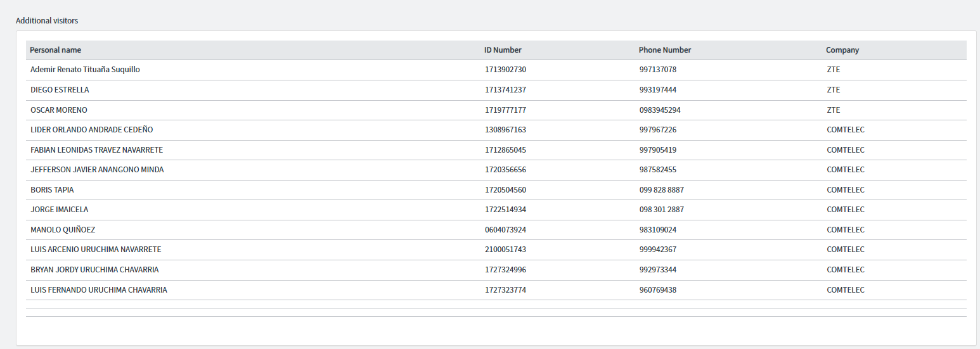
Task: Select BRYAN JORDY URUCHIMA CHAVARRIA row
Action: coord(496,270)
